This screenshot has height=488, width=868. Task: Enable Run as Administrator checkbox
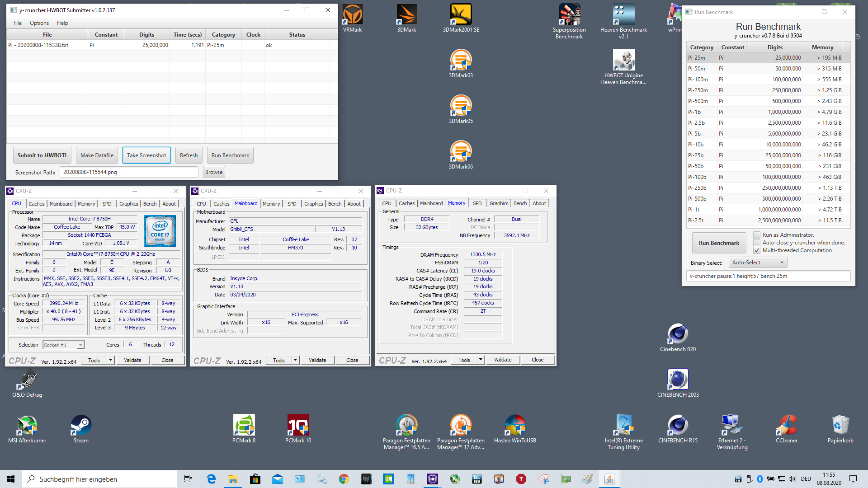click(x=757, y=235)
